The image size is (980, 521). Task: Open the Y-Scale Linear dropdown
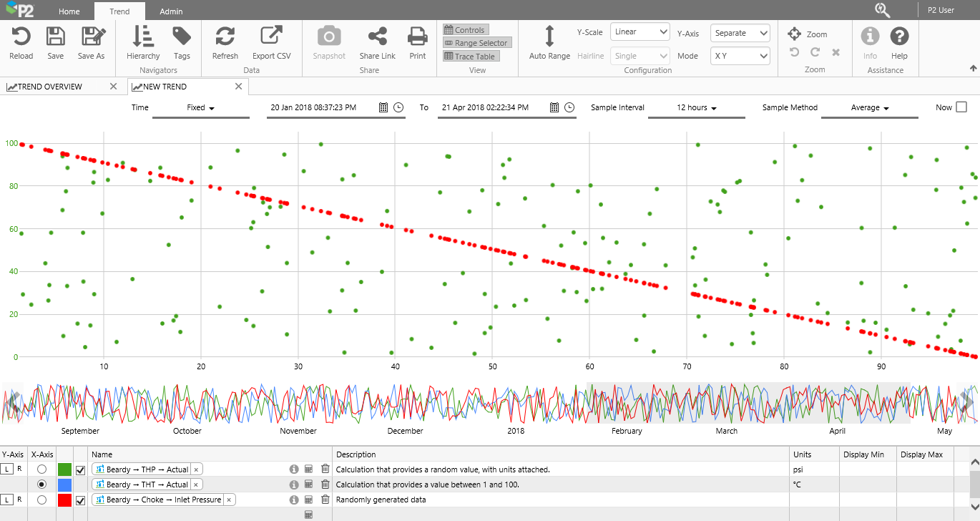[640, 32]
